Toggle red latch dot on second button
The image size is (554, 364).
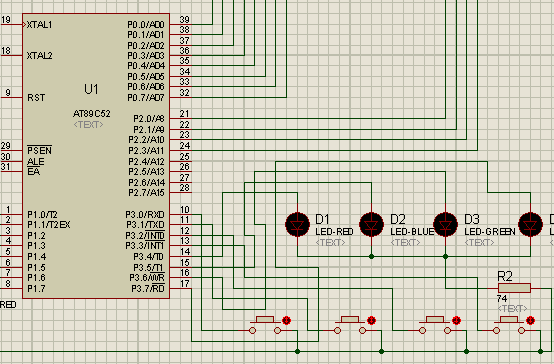click(x=371, y=321)
